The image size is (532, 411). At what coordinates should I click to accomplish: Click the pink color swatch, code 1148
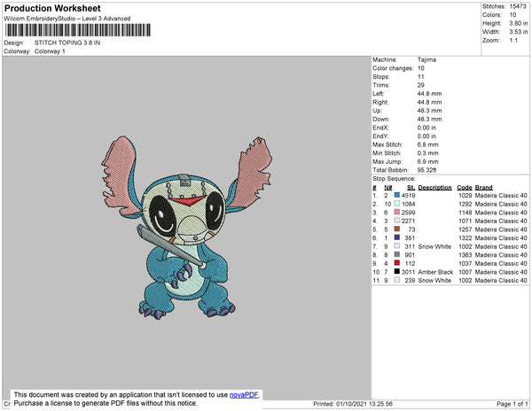[397, 212]
